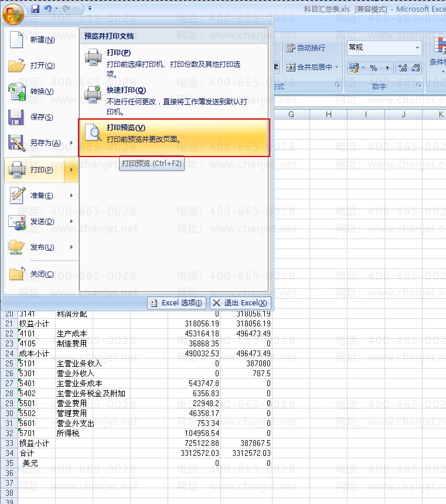Select column J header

pyautogui.click(x=404, y=114)
